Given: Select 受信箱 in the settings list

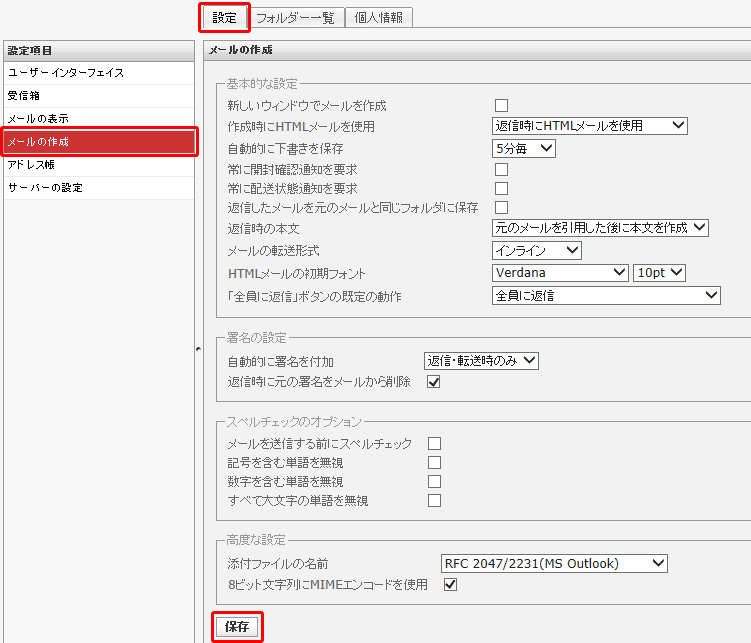Looking at the screenshot, I should (x=97, y=96).
